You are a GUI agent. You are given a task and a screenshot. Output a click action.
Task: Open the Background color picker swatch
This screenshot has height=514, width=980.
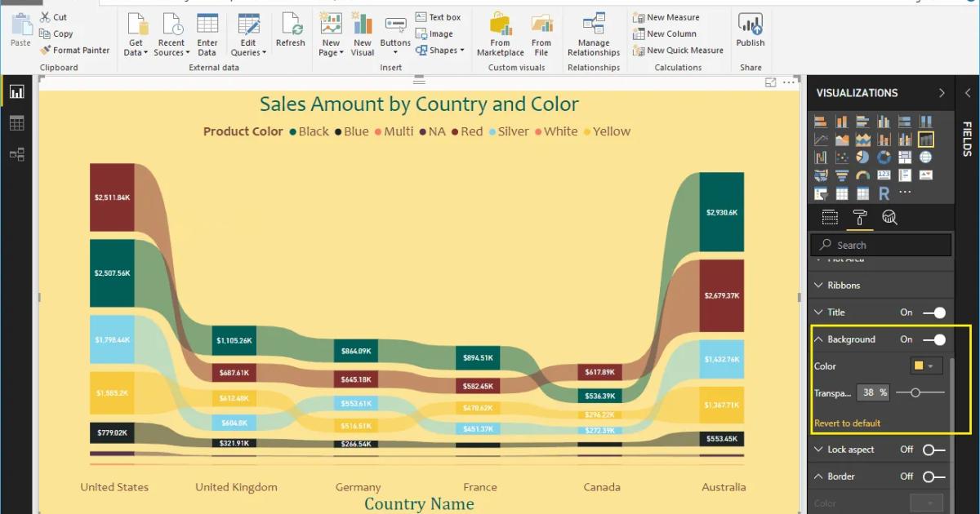tap(926, 366)
